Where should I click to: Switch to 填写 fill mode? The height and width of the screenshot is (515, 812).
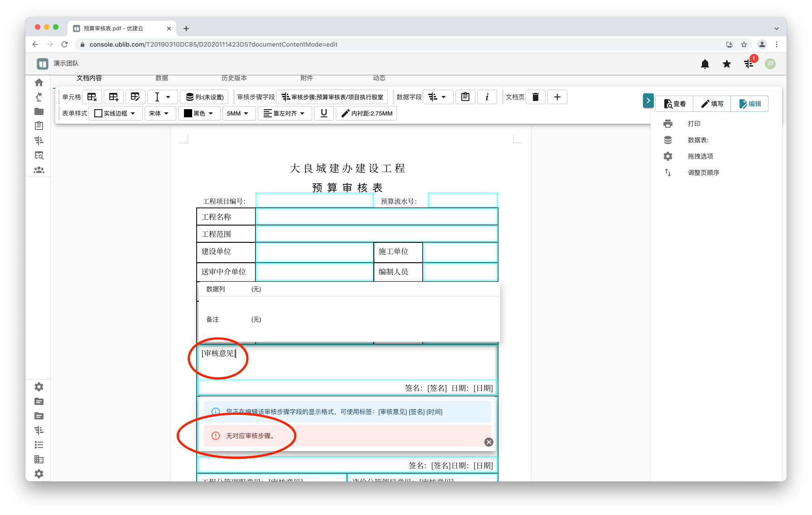(x=712, y=104)
